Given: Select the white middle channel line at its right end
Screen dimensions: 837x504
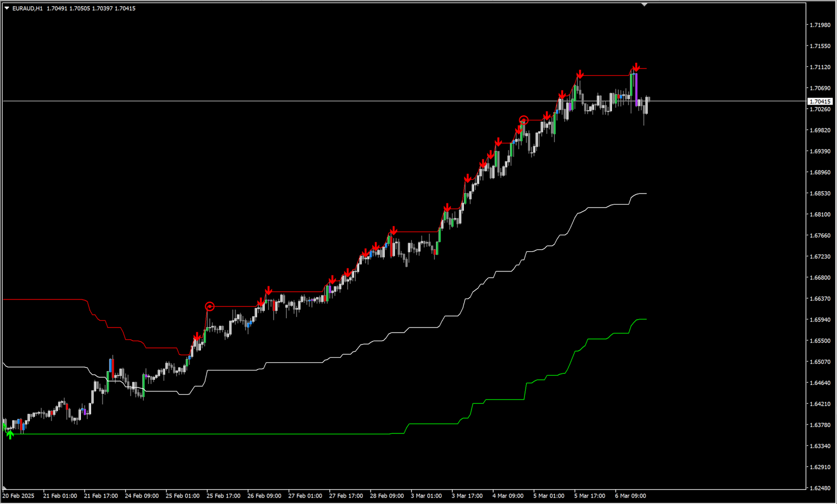Looking at the screenshot, I should coord(645,193).
